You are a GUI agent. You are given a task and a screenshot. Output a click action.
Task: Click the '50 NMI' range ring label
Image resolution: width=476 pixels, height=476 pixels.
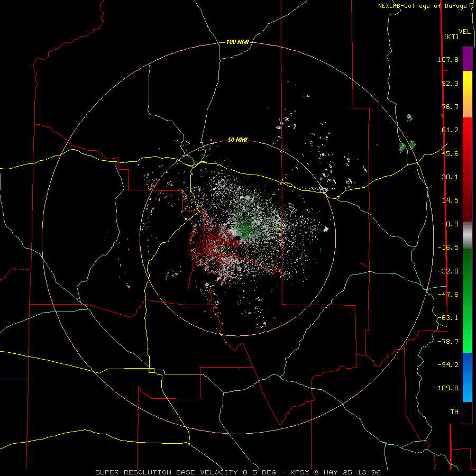point(237,140)
